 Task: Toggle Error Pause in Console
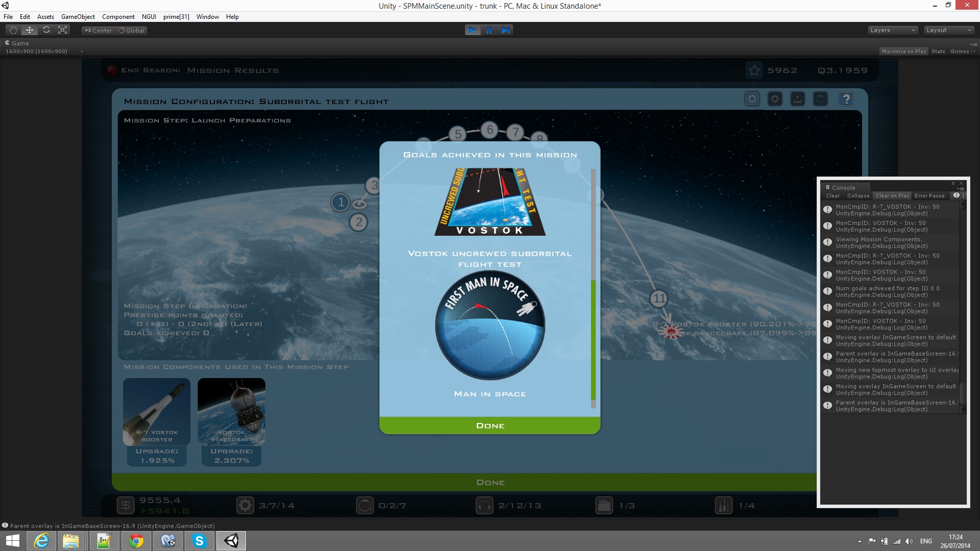pyautogui.click(x=929, y=195)
